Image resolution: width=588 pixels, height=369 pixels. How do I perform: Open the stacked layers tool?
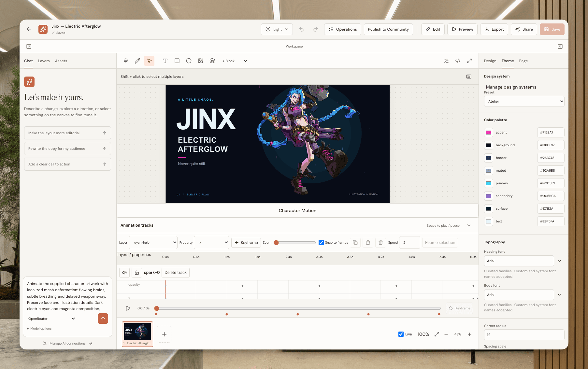click(212, 61)
